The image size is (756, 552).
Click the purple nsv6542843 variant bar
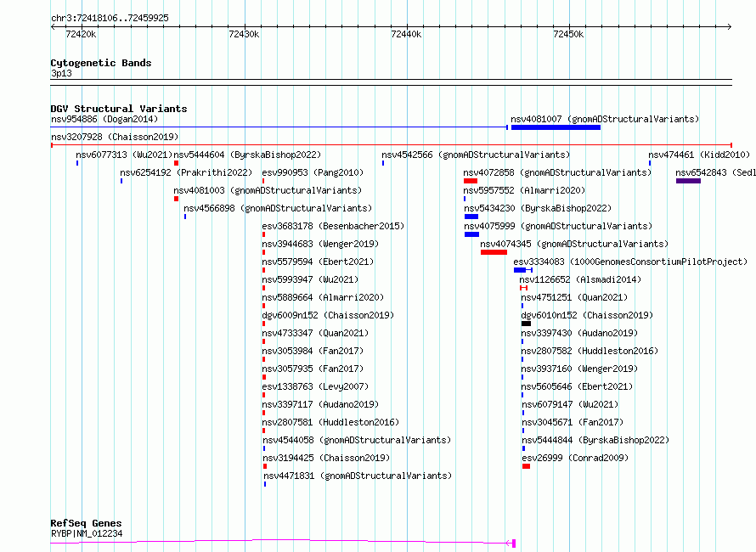pos(688,181)
